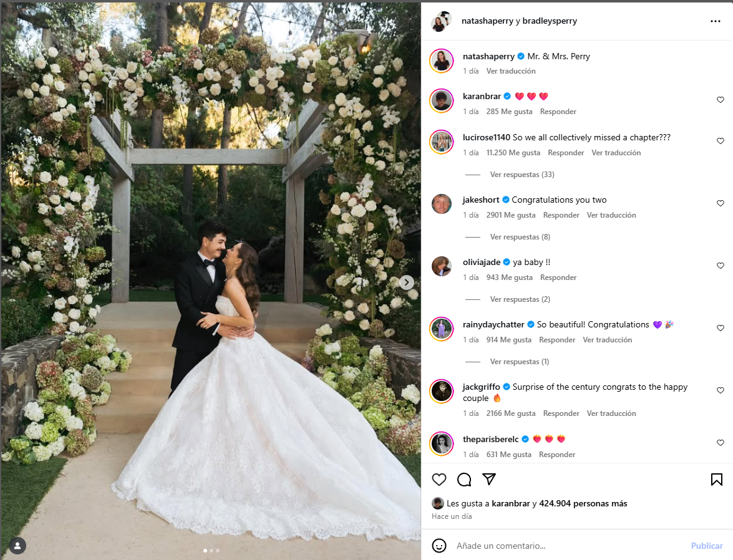
Task: Select the second carousel dot indicator
Action: click(x=211, y=551)
